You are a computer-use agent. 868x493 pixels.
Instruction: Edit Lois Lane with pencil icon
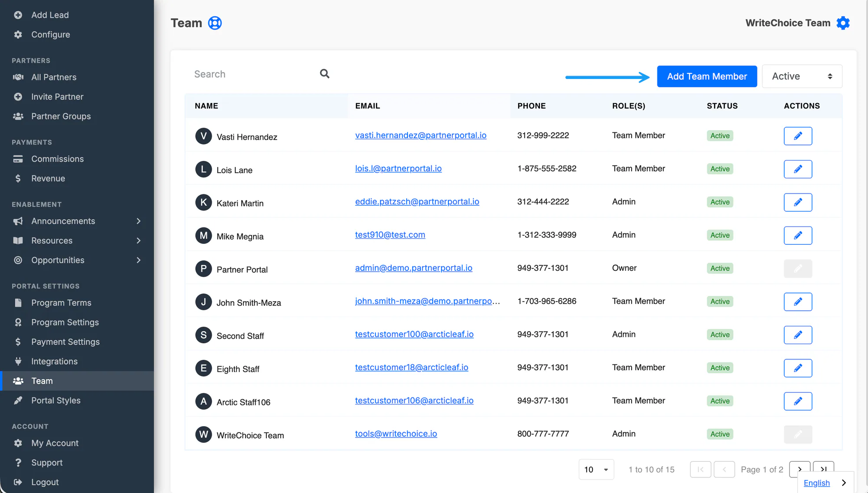(x=798, y=169)
